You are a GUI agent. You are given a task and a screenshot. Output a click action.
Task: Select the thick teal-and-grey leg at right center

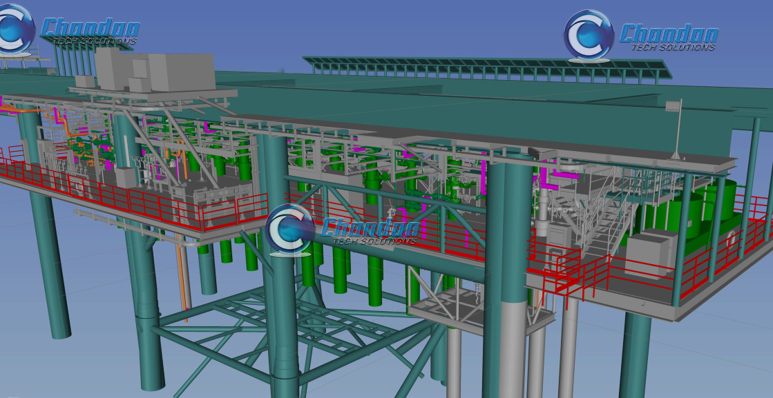508,276
